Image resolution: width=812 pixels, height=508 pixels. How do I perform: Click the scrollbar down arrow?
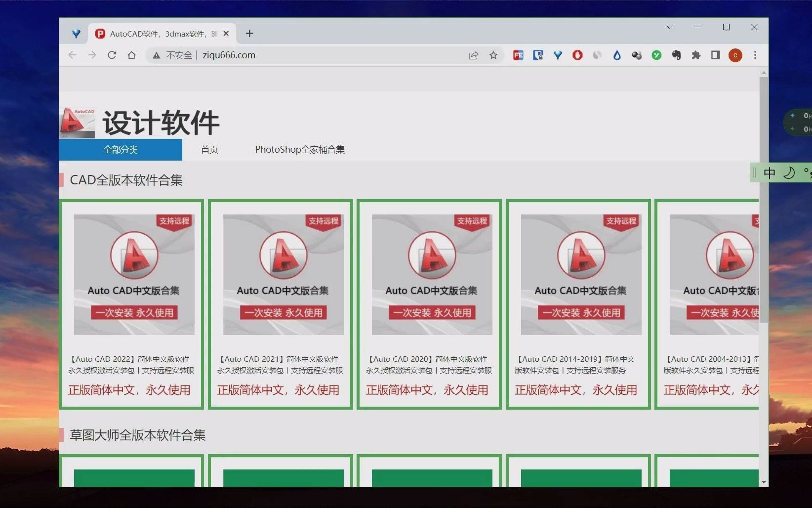click(764, 482)
